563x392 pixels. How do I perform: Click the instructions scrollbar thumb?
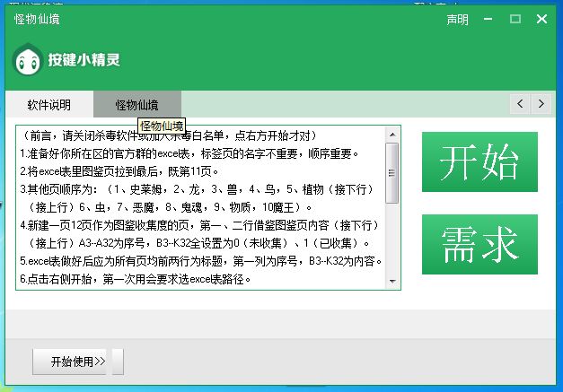(392, 173)
